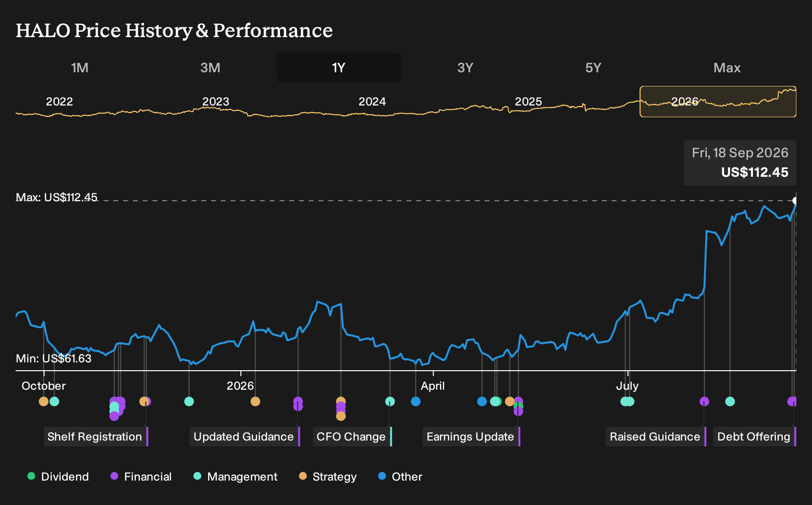Click the April axis label
This screenshot has width=812, height=505.
[x=433, y=386]
